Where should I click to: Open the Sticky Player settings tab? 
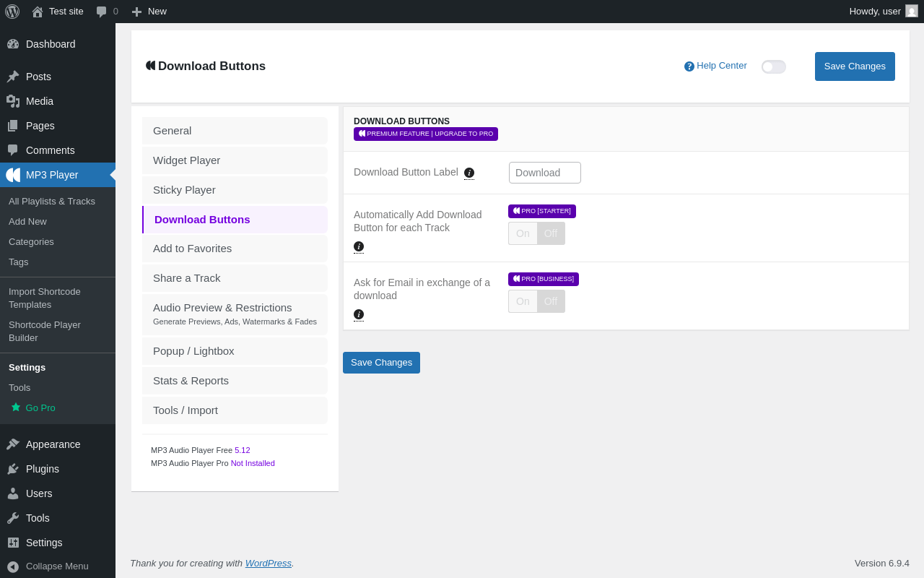pyautogui.click(x=235, y=190)
